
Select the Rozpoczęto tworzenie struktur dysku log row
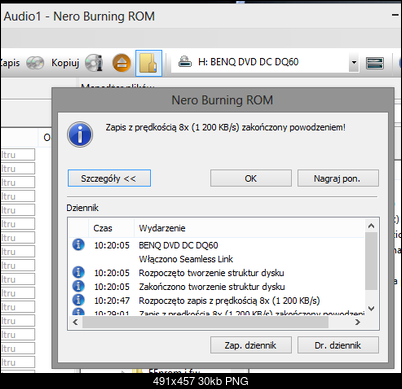(x=217, y=273)
